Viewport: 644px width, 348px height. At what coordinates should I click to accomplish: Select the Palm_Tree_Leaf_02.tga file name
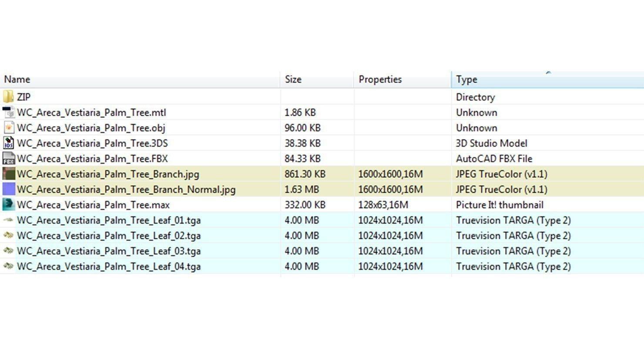pos(109,236)
